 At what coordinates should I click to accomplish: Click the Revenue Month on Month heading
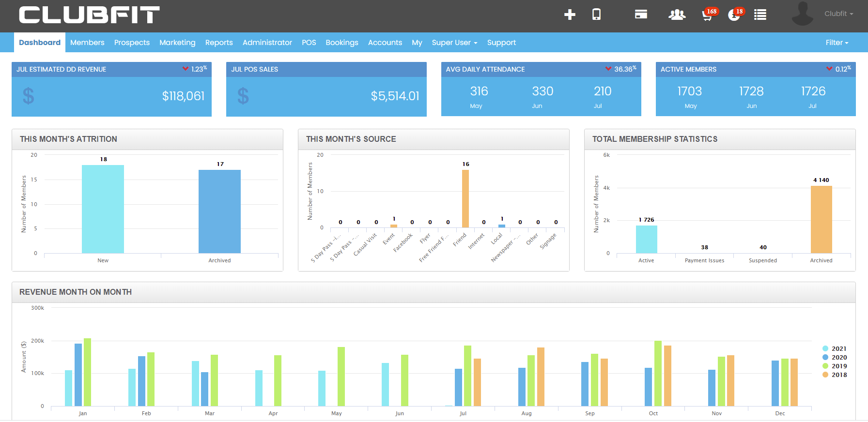(76, 292)
